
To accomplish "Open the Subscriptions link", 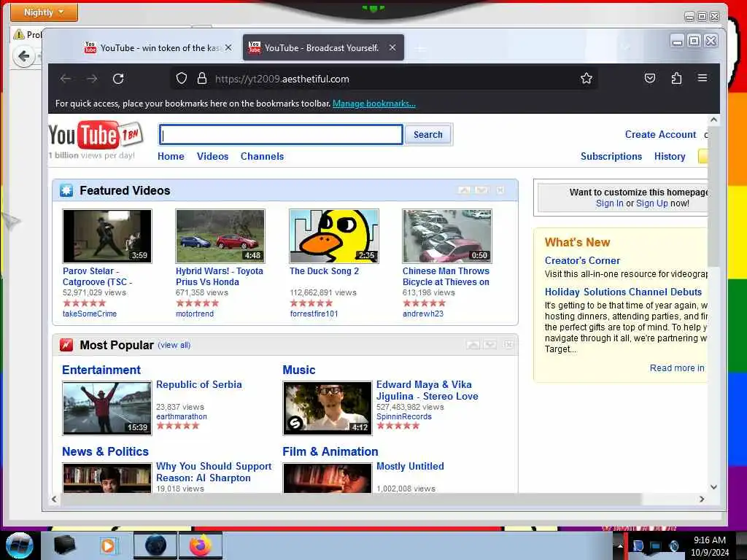I will [611, 156].
